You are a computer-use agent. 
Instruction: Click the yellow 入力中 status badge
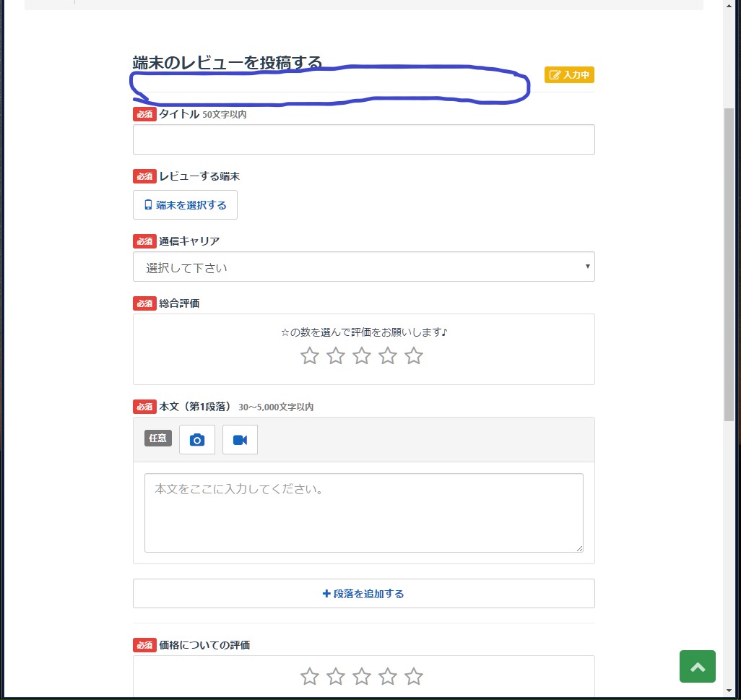pos(569,75)
